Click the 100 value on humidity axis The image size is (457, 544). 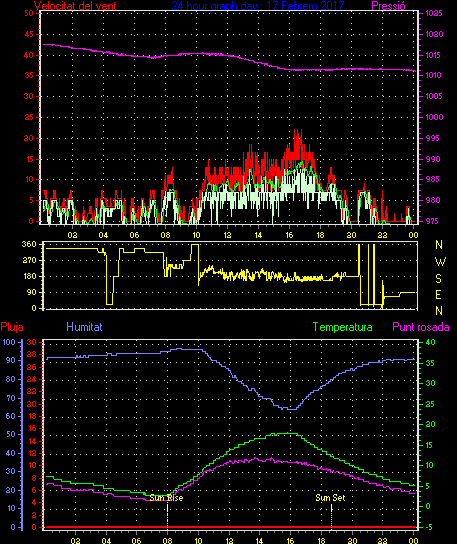(x=9, y=342)
